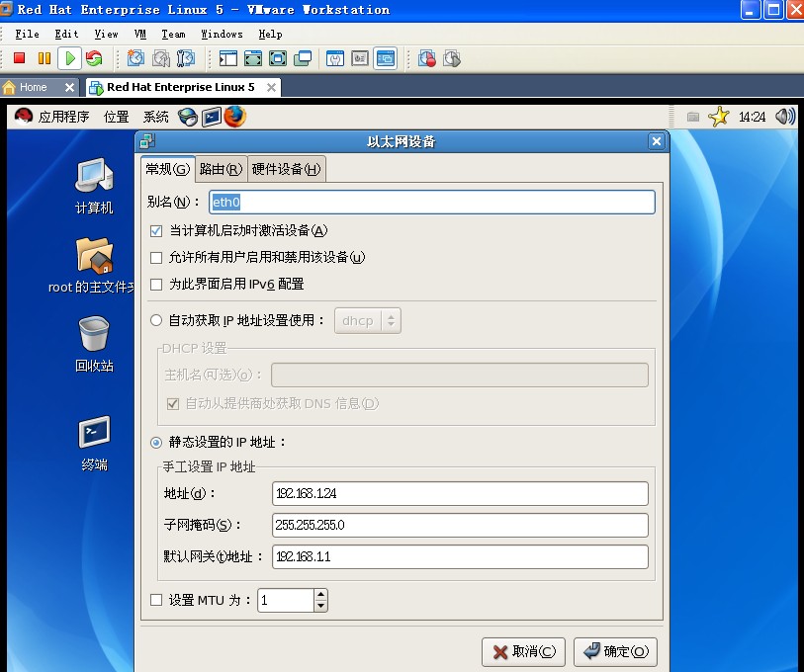Screen dimensions: 804x672
Task: Uncheck 当计算机启动时激活设备 checkbox
Action: point(156,231)
